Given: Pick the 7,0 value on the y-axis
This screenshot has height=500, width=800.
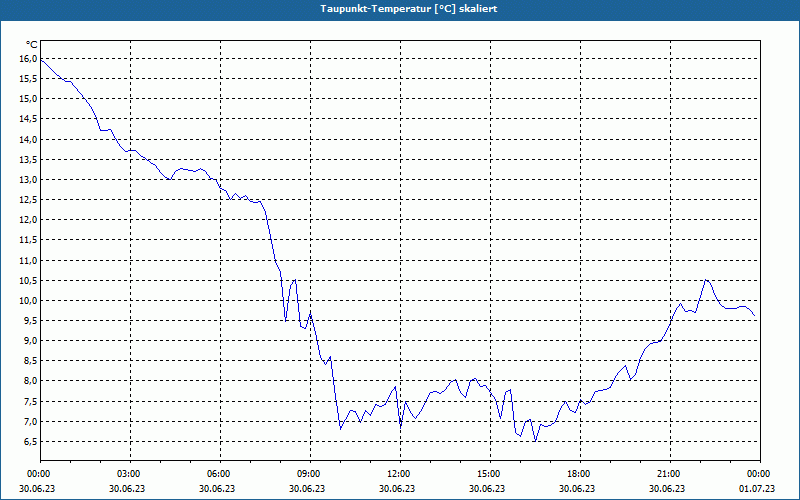Looking at the screenshot, I should click(31, 421).
